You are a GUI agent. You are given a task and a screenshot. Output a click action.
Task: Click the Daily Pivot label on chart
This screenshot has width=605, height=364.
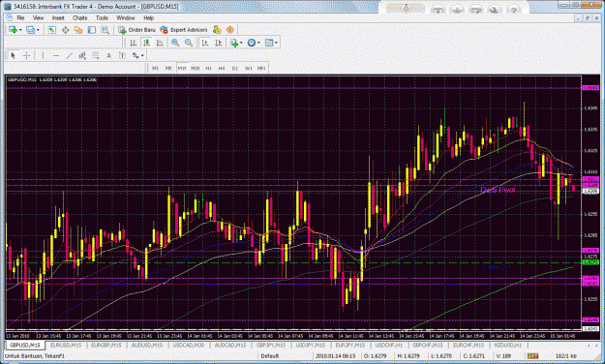[498, 190]
